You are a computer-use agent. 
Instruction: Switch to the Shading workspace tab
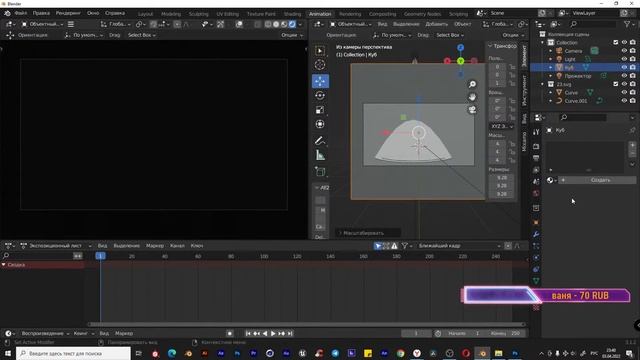click(292, 14)
